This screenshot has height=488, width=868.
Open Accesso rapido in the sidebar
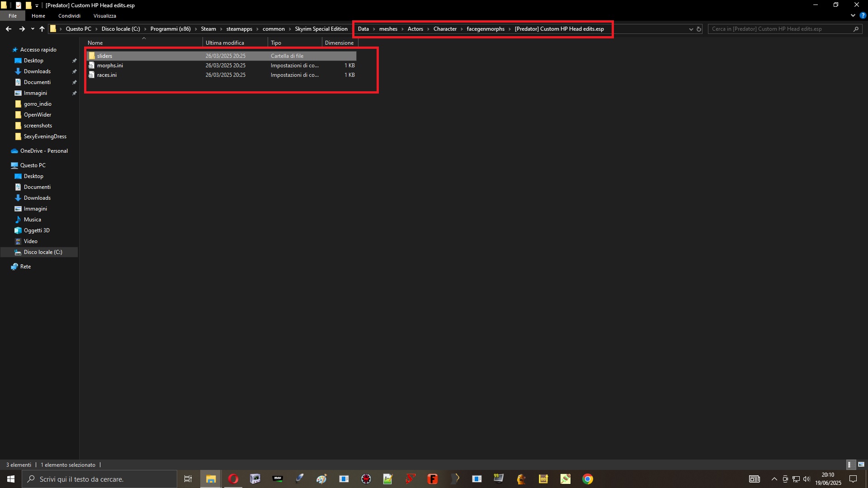click(x=38, y=50)
